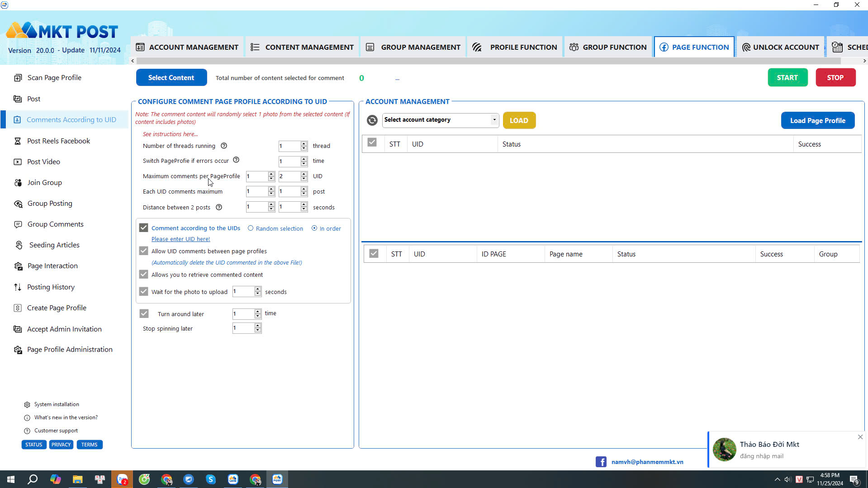Increase Wait for photo upload seconds stepper
868x488 pixels.
258,289
